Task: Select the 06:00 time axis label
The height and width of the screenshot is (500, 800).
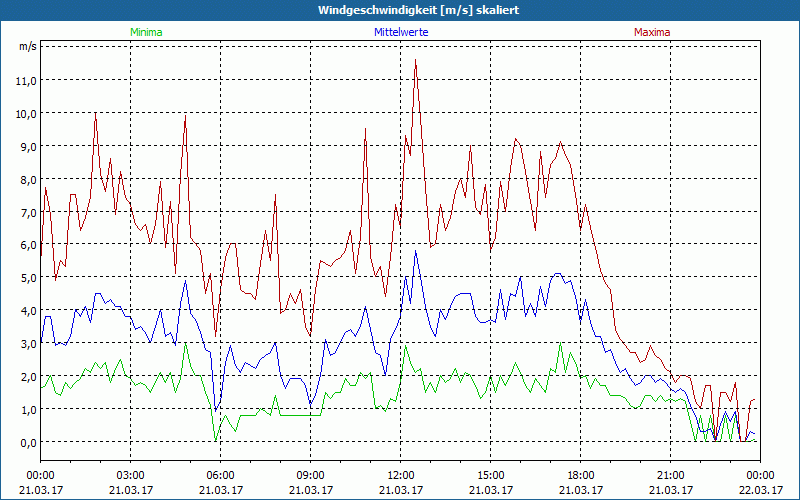Action: point(220,475)
